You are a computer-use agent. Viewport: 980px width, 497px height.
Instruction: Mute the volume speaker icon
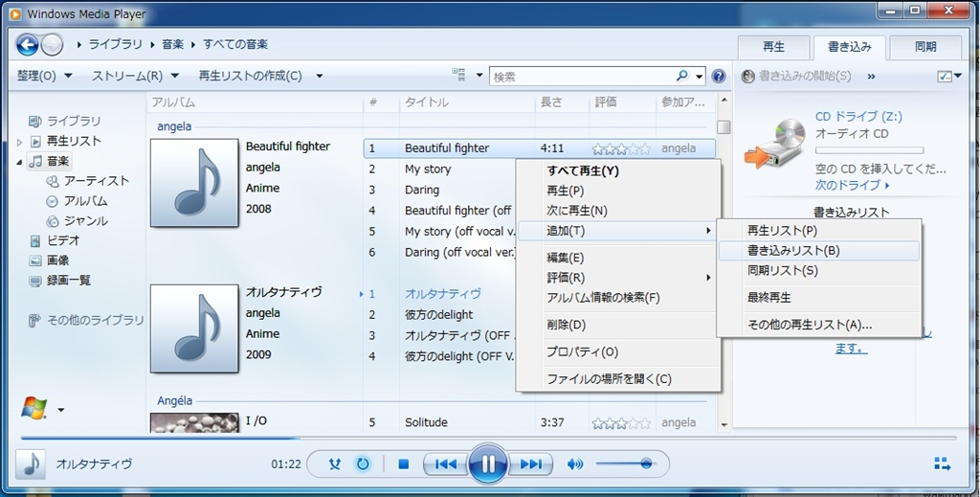(x=574, y=463)
